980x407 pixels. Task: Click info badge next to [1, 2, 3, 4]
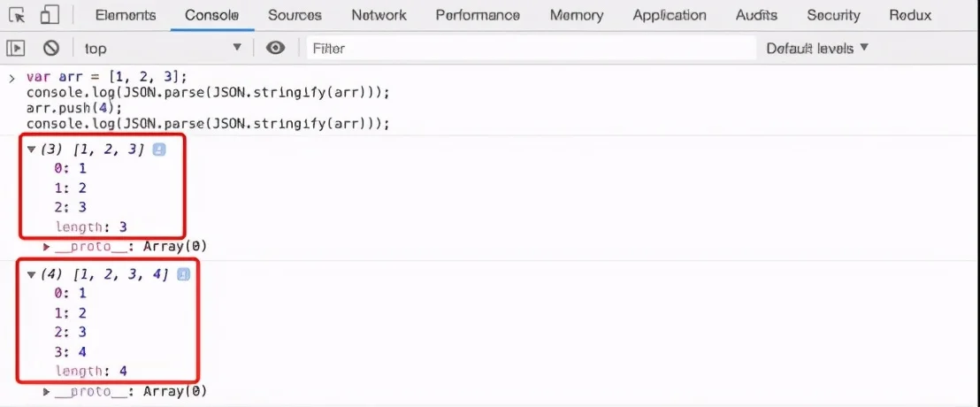[183, 275]
